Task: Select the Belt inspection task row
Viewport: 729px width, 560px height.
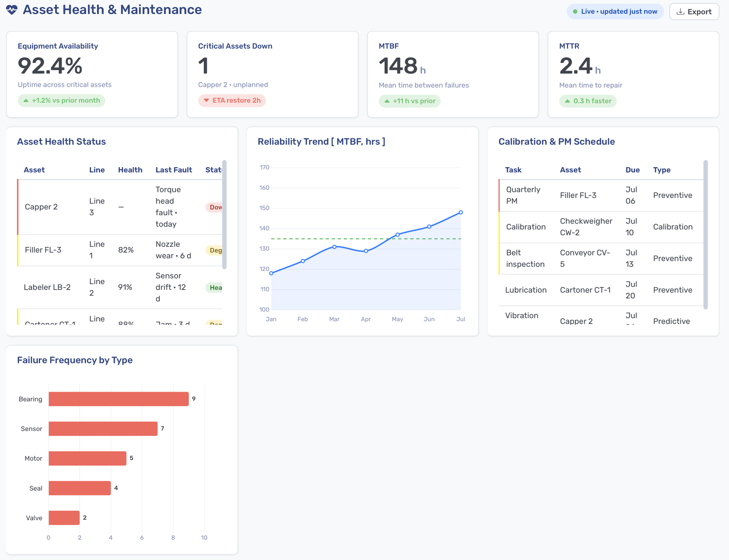Action: click(601, 258)
